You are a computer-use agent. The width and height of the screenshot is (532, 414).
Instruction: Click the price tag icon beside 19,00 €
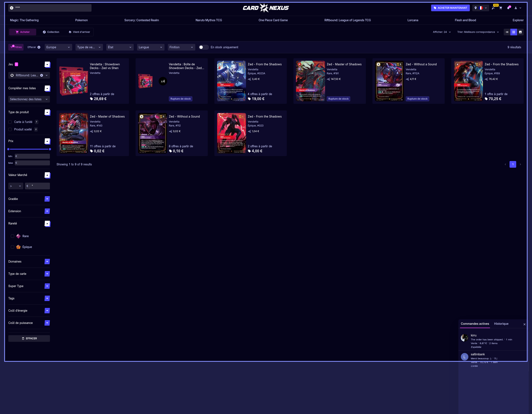pyautogui.click(x=249, y=99)
